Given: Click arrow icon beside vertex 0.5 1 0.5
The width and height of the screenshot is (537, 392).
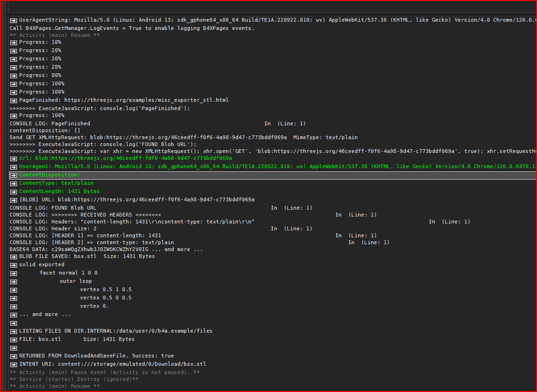Looking at the screenshot, I should pos(13,290).
